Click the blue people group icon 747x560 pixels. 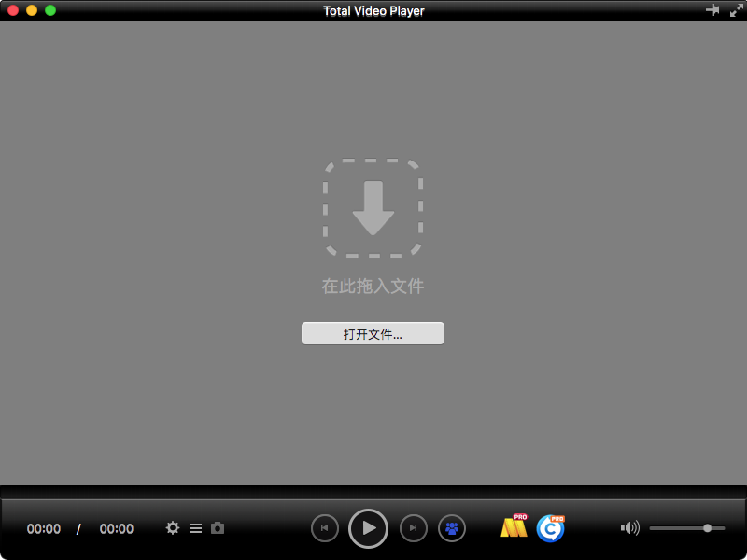pos(452,528)
